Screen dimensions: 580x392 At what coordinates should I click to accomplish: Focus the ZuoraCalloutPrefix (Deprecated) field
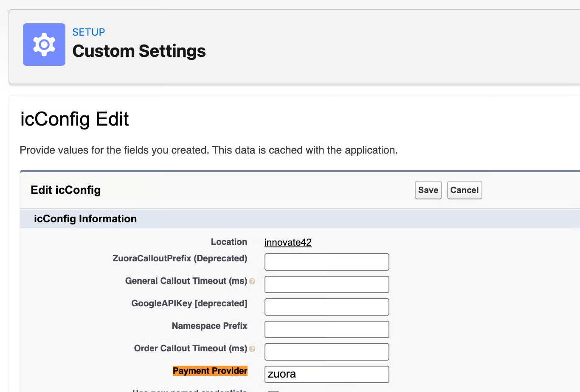[327, 262]
